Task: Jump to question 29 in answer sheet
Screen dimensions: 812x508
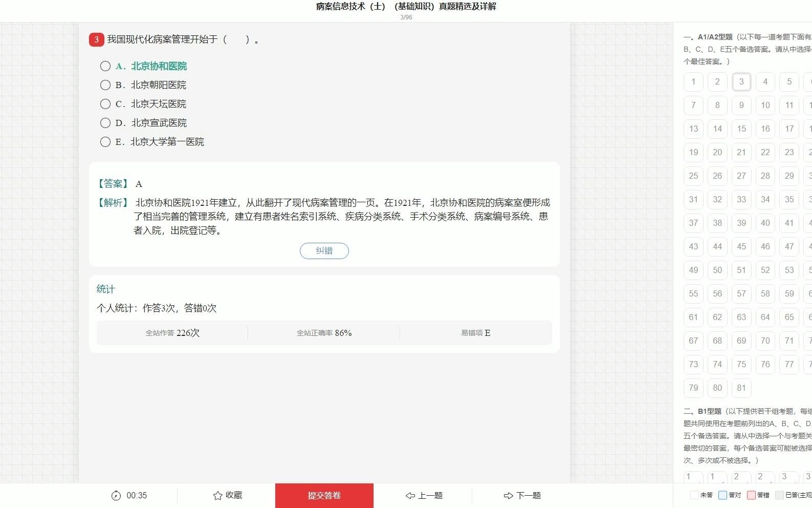Action: pos(789,176)
